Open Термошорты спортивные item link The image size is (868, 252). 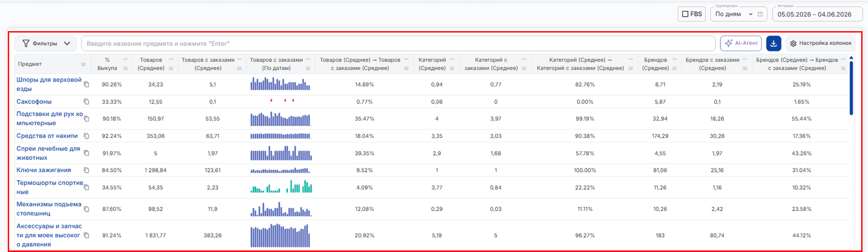pyautogui.click(x=50, y=188)
